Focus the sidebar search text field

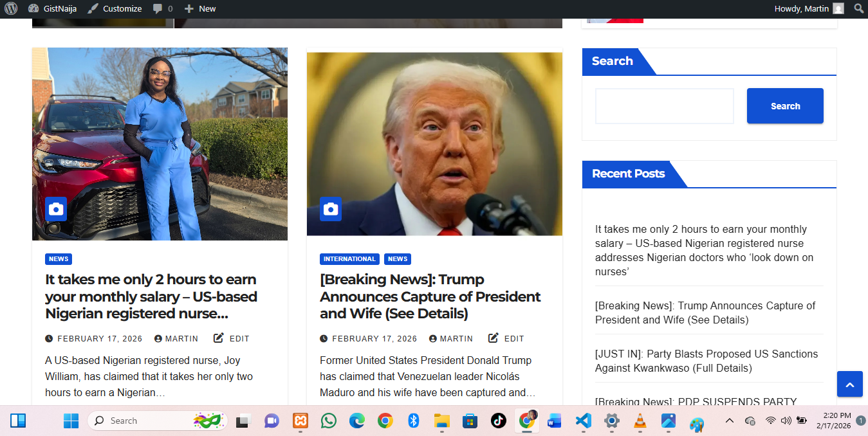pyautogui.click(x=664, y=106)
